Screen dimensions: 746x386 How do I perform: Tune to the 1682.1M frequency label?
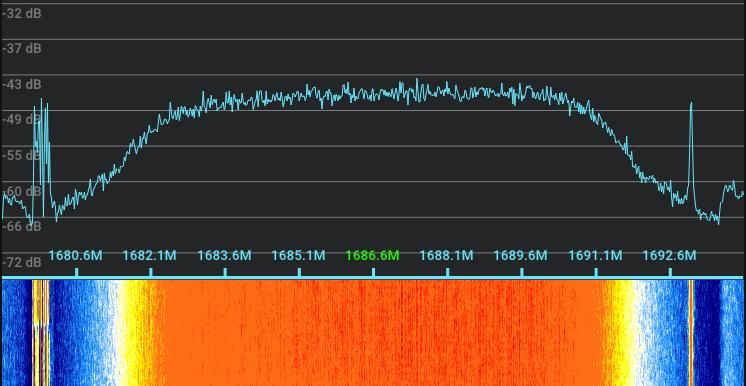(x=149, y=256)
